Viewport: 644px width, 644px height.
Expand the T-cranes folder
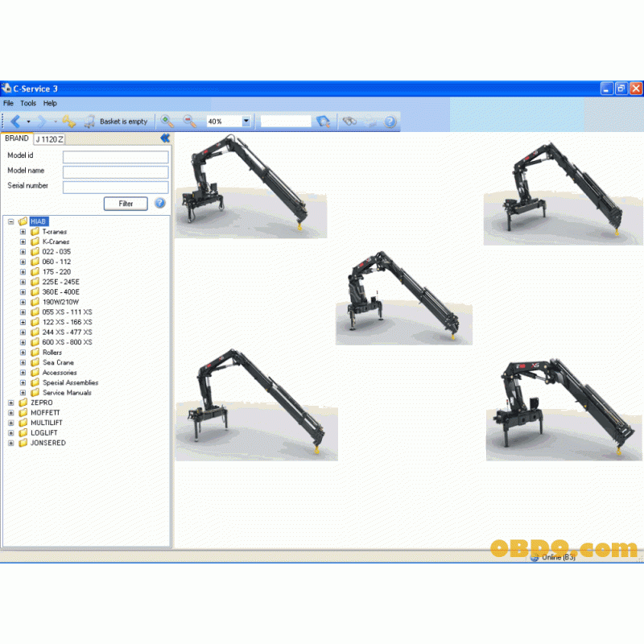(x=23, y=232)
